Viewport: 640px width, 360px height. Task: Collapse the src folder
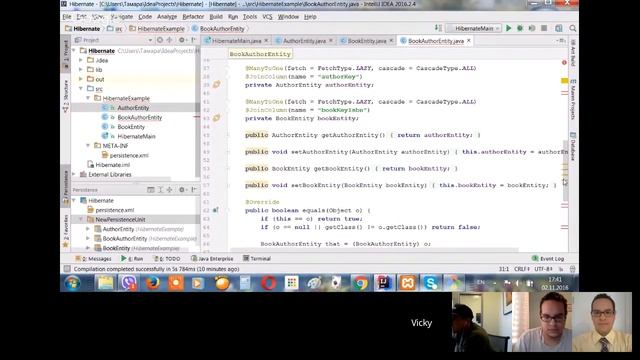pos(81,88)
